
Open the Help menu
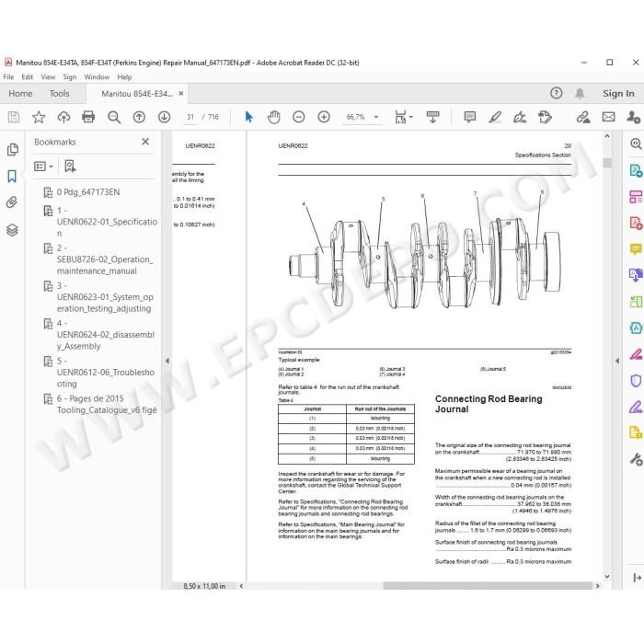pos(124,76)
